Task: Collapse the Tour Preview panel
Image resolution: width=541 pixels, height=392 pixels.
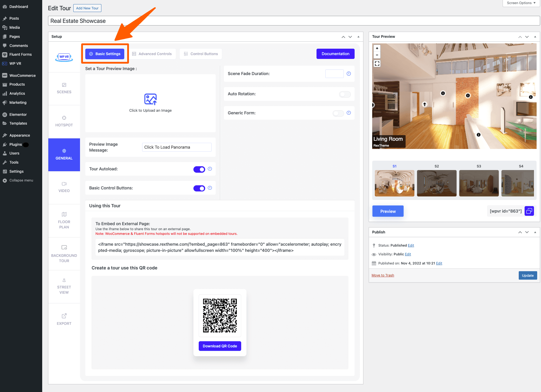Action: coord(535,37)
